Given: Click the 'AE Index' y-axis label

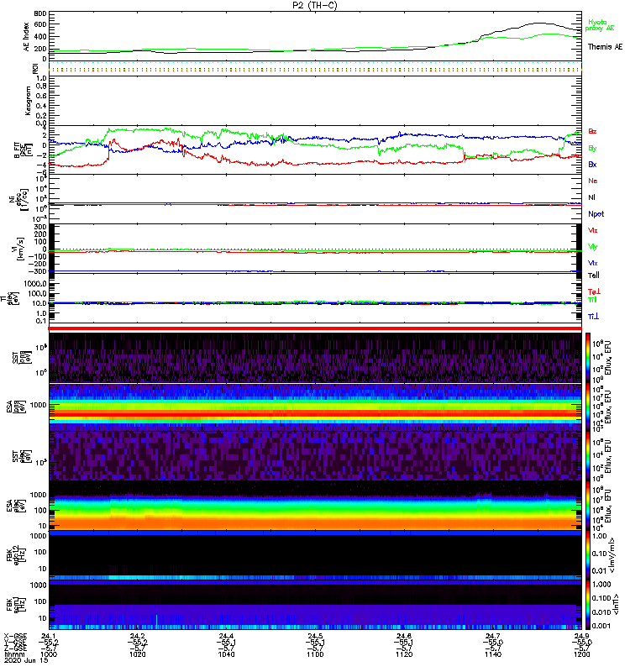Looking at the screenshot, I should 26,37.
